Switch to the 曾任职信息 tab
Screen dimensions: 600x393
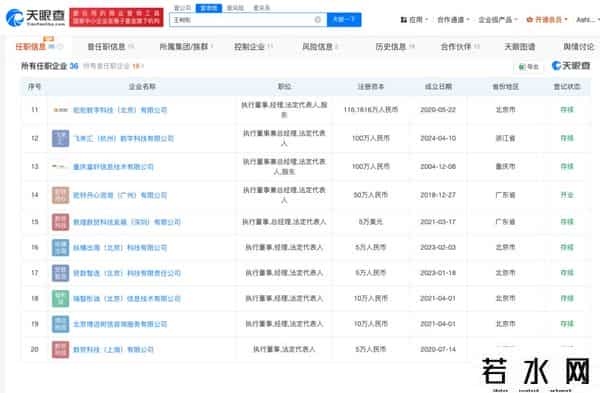point(110,47)
